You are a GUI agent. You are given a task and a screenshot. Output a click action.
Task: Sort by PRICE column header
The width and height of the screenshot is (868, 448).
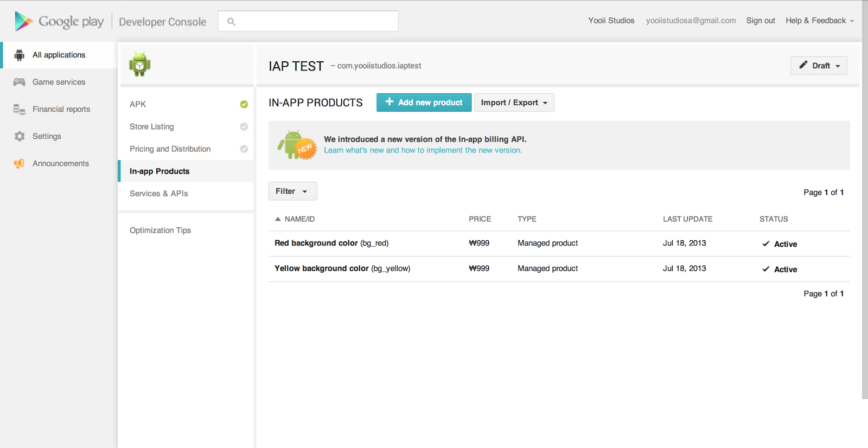tap(480, 219)
